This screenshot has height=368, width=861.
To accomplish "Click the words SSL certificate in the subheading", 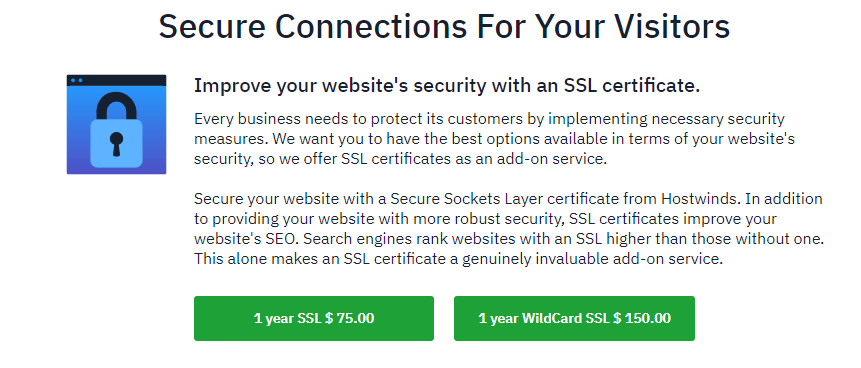I will (x=631, y=86).
